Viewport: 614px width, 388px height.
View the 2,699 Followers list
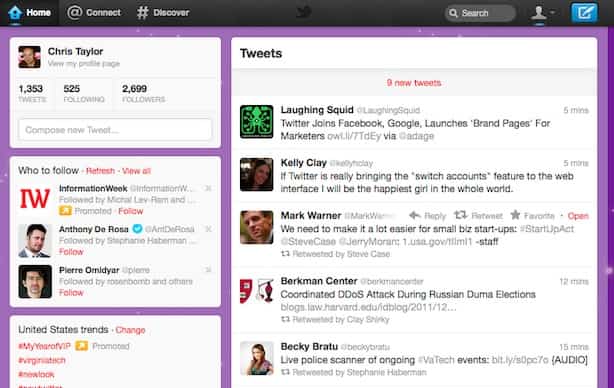coord(143,93)
